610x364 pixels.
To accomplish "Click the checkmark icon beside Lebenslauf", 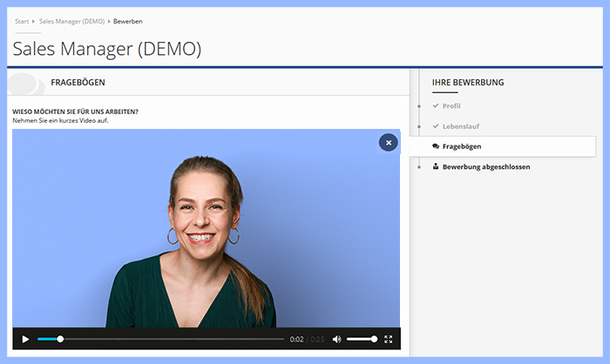I will point(436,126).
